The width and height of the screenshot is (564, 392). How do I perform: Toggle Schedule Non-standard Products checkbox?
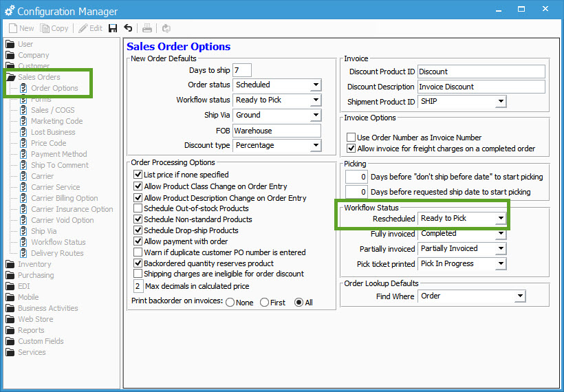[x=138, y=219]
